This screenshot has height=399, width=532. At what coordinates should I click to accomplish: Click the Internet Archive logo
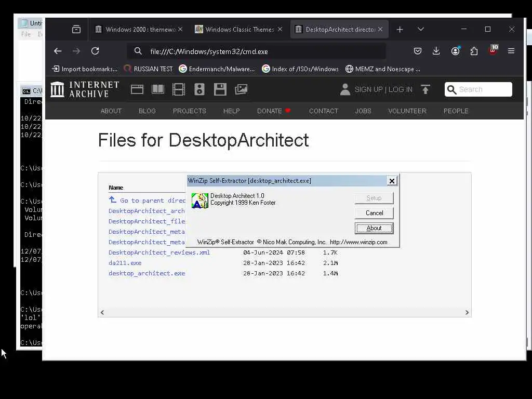pyautogui.click(x=85, y=89)
